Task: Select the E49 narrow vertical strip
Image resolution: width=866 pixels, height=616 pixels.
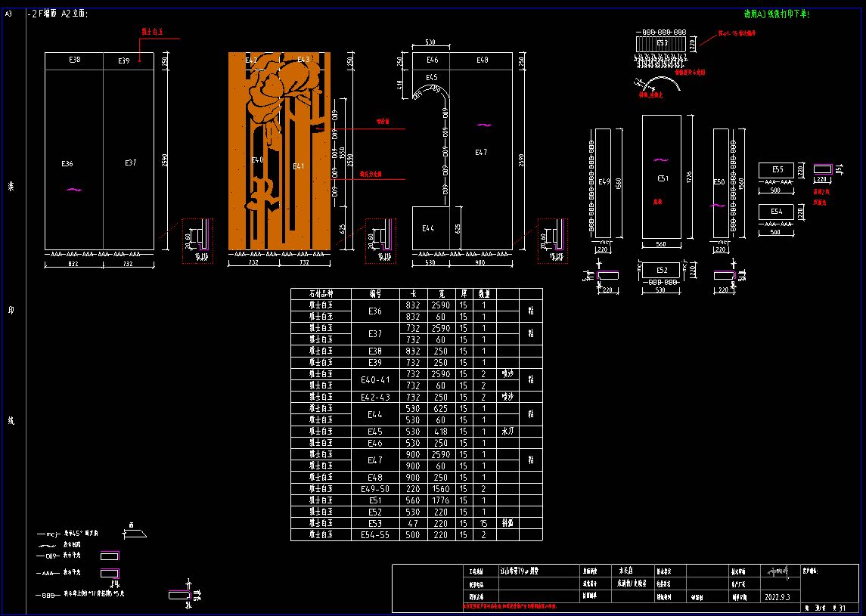Action: click(x=604, y=183)
